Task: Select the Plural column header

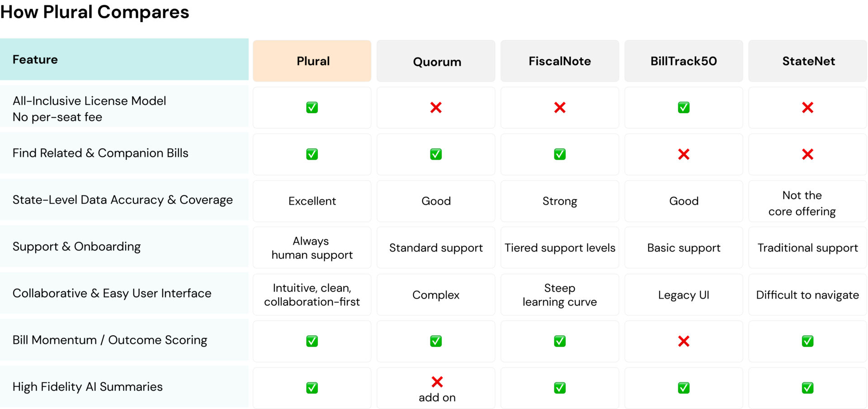Action: (312, 61)
